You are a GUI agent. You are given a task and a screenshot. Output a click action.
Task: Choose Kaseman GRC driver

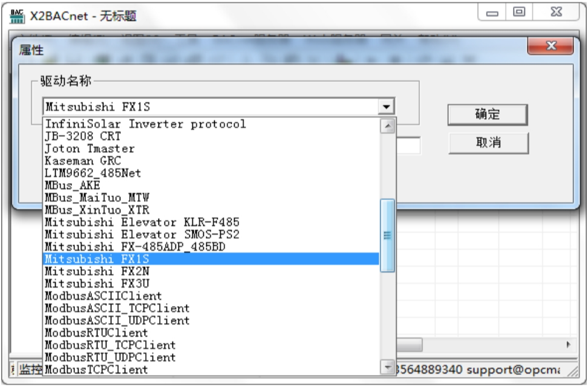click(x=211, y=161)
